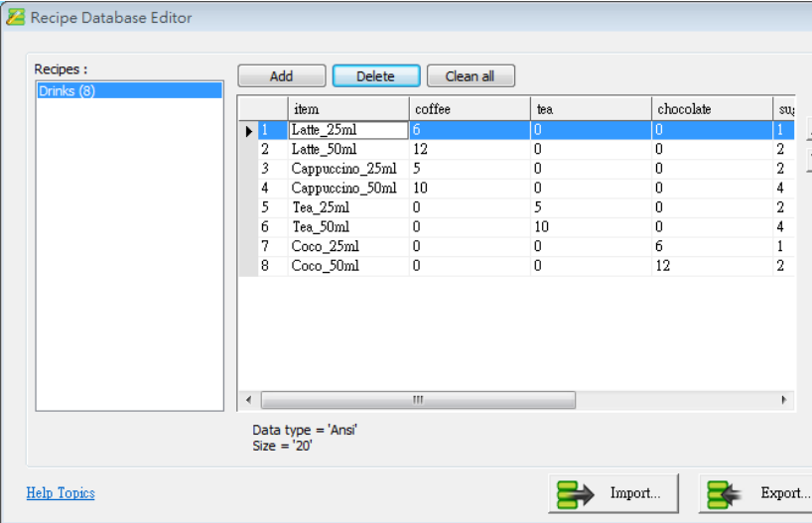This screenshot has height=523, width=812.
Task: Select the Coco_50ml item cell
Action: click(x=348, y=266)
